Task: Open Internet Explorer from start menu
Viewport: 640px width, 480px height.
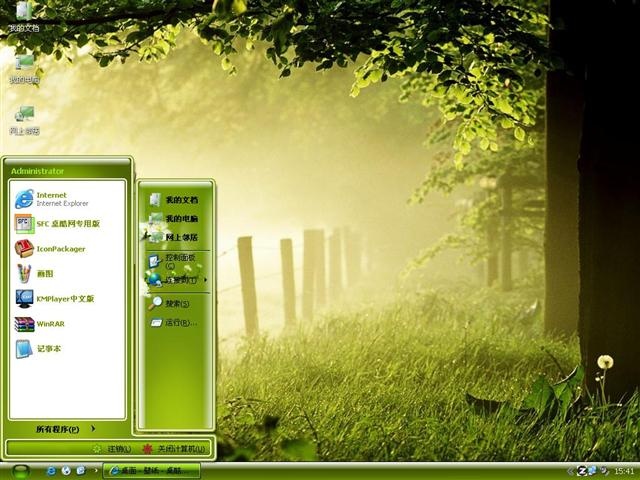Action: (67, 199)
